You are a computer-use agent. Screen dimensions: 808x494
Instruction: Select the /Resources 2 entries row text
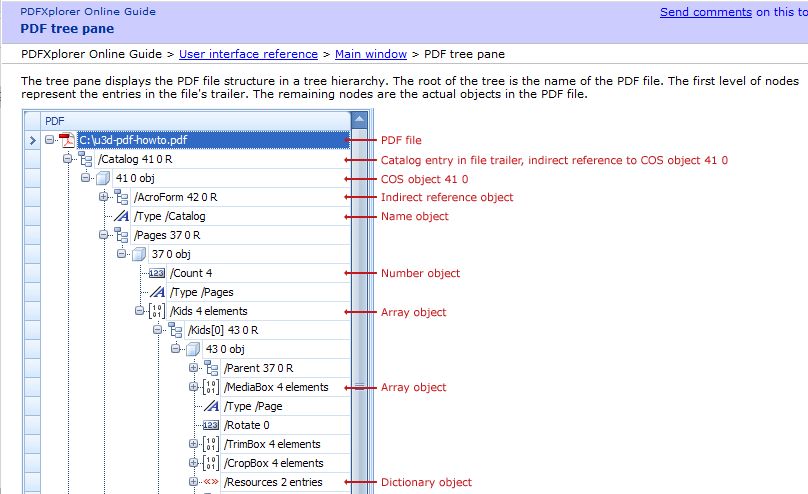pyautogui.click(x=273, y=482)
